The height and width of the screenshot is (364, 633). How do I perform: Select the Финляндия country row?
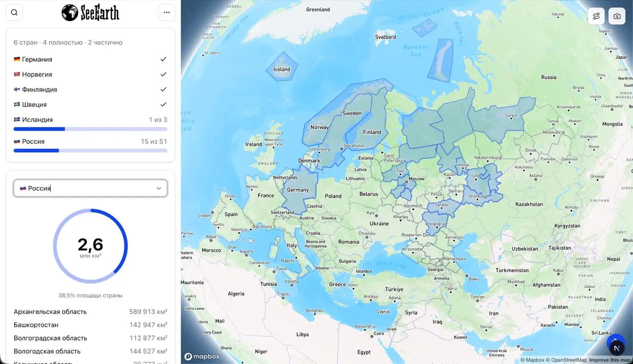point(90,90)
